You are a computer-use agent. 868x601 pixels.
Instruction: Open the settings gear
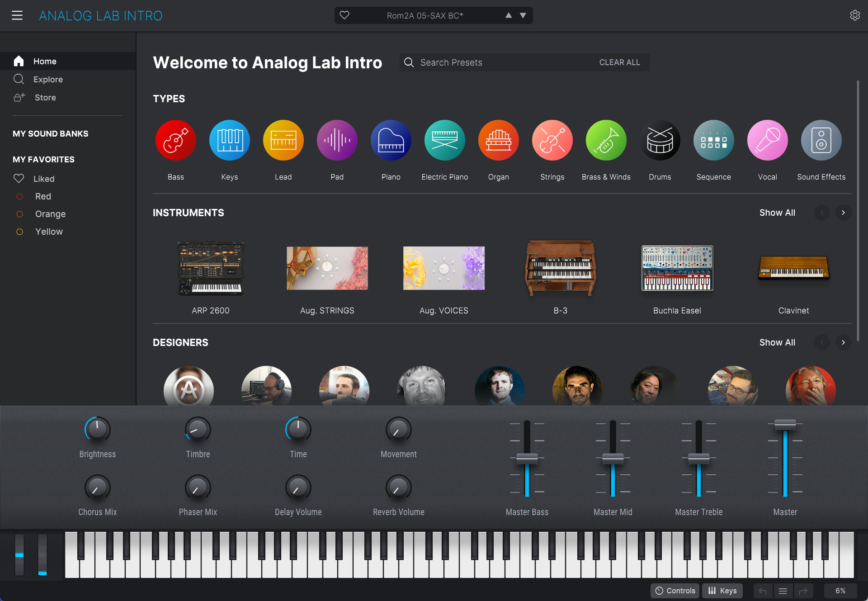(854, 15)
